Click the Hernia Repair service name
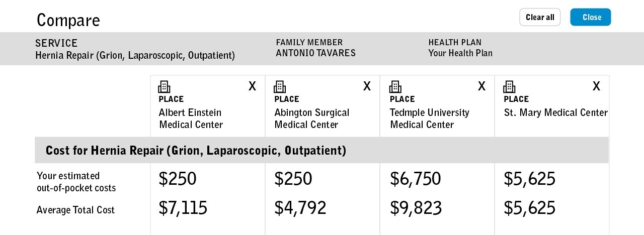Screen dimensions: 644x235 pyautogui.click(x=135, y=55)
